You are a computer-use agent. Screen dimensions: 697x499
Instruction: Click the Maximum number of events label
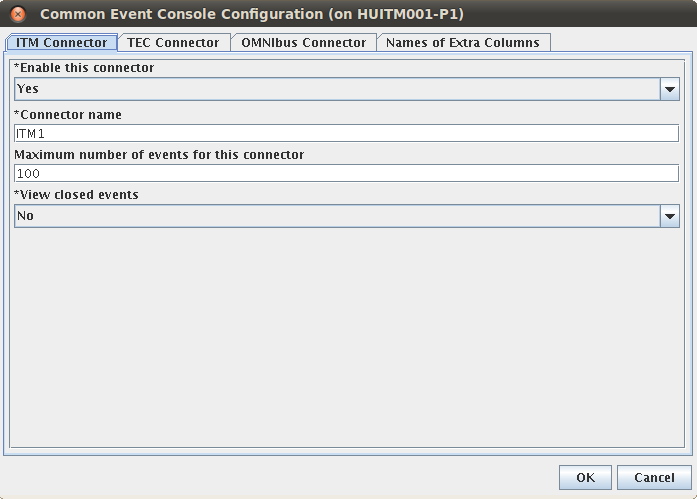click(159, 155)
